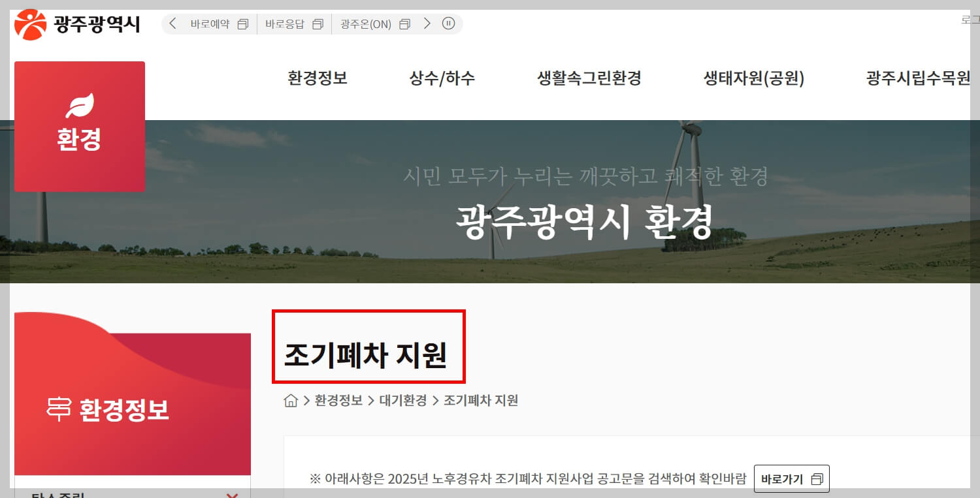Open the 환경정보 menu

point(318,79)
